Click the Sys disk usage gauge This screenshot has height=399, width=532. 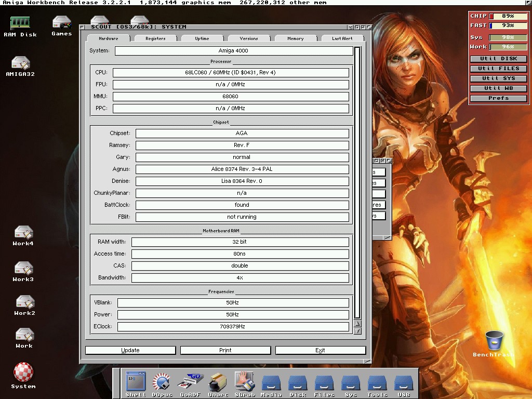pyautogui.click(x=508, y=37)
